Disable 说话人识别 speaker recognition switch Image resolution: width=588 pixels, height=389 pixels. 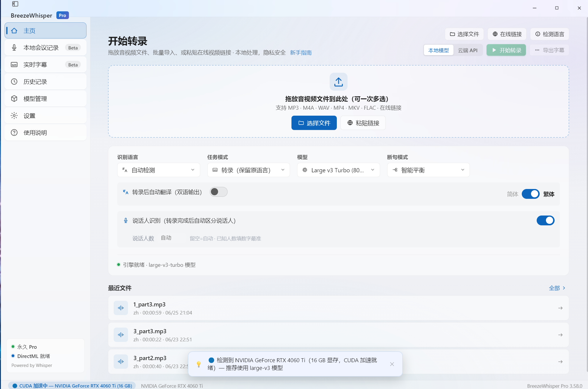(545, 221)
